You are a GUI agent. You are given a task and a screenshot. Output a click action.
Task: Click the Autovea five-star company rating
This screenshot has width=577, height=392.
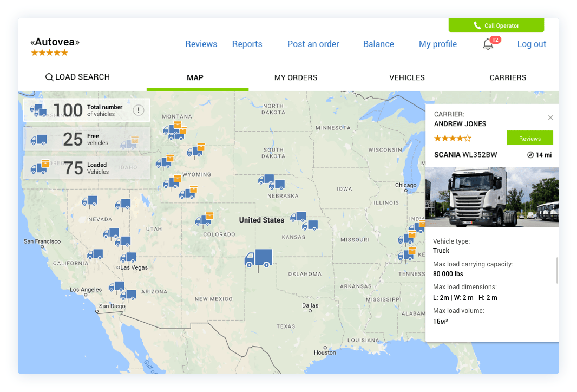50,53
